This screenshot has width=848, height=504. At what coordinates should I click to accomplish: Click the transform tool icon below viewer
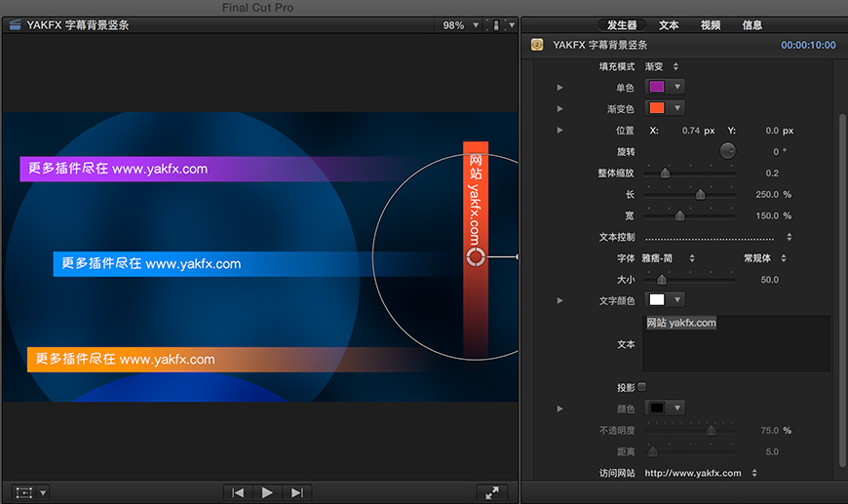[23, 492]
